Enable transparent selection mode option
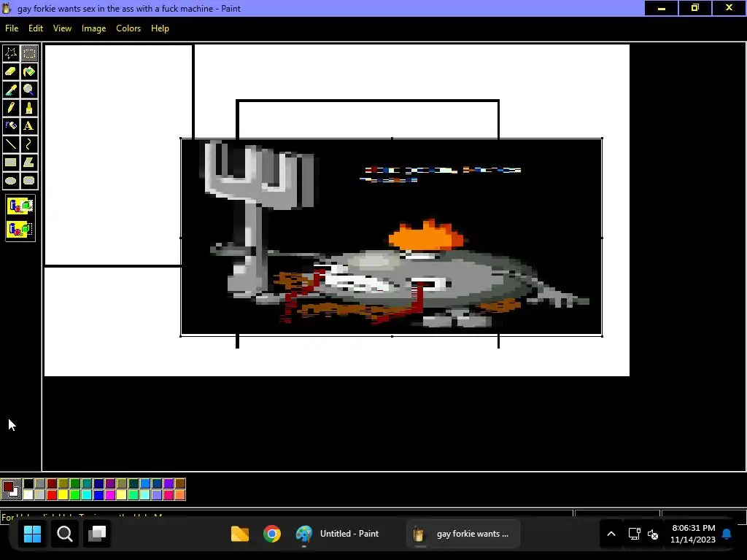The width and height of the screenshot is (747, 560). [x=20, y=230]
